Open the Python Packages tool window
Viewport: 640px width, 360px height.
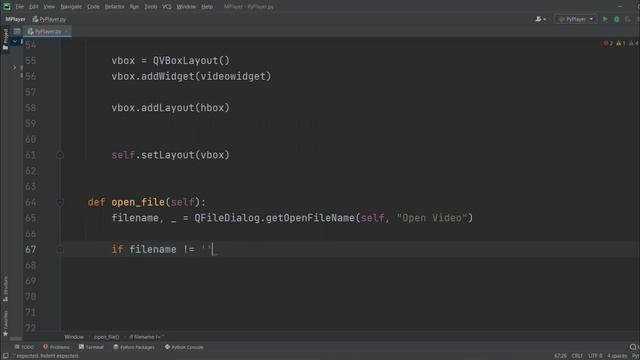click(x=134, y=347)
